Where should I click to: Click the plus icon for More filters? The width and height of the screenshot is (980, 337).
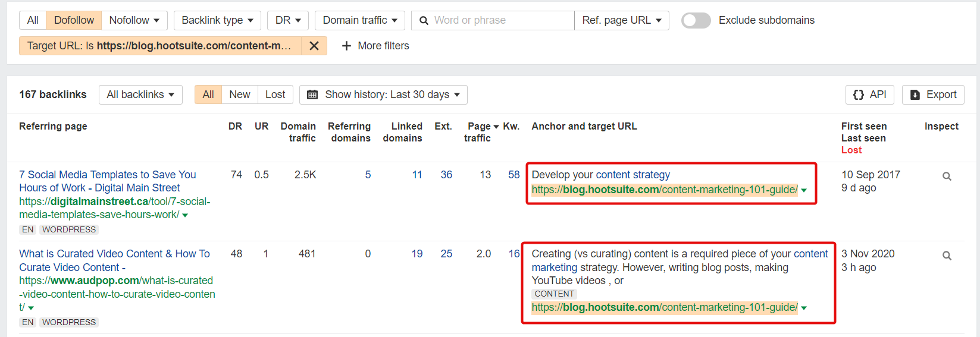coord(346,46)
